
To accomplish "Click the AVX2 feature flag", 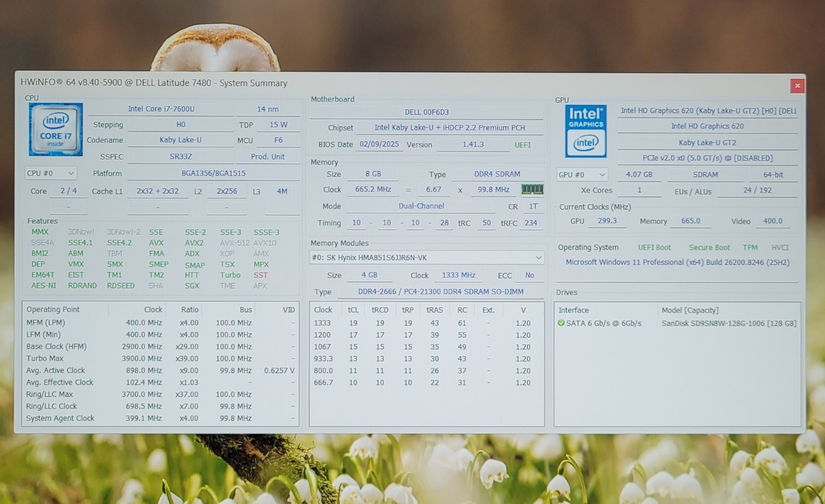I will tap(194, 243).
